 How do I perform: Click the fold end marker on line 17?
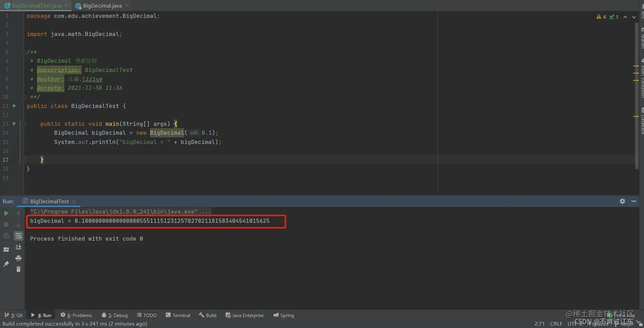[x=24, y=160]
